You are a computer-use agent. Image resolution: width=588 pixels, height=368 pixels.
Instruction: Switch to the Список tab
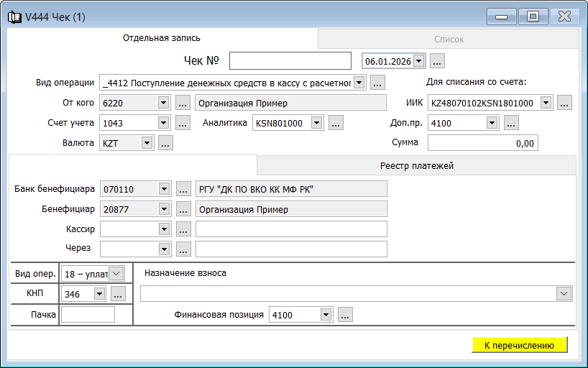coord(449,39)
